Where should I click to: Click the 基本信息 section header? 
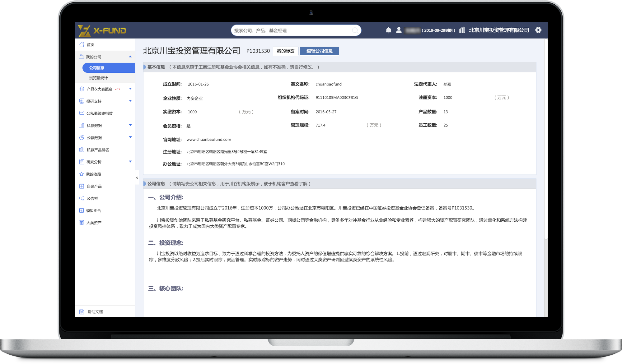[x=340, y=67]
